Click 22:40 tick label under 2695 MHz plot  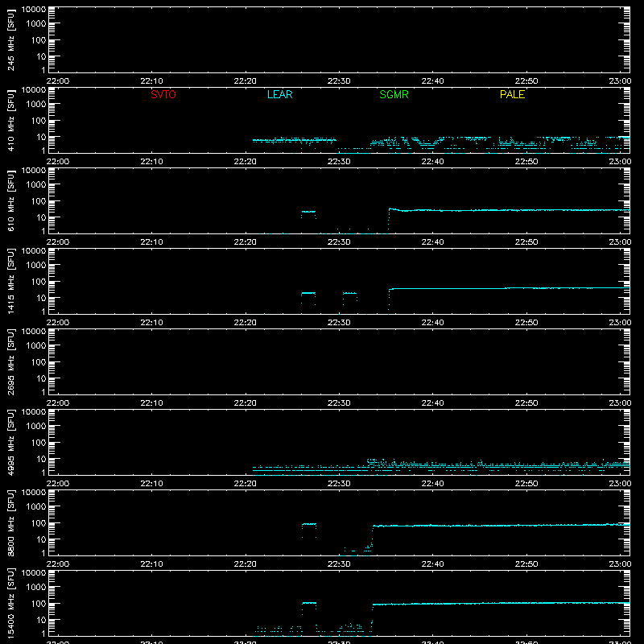click(x=432, y=403)
